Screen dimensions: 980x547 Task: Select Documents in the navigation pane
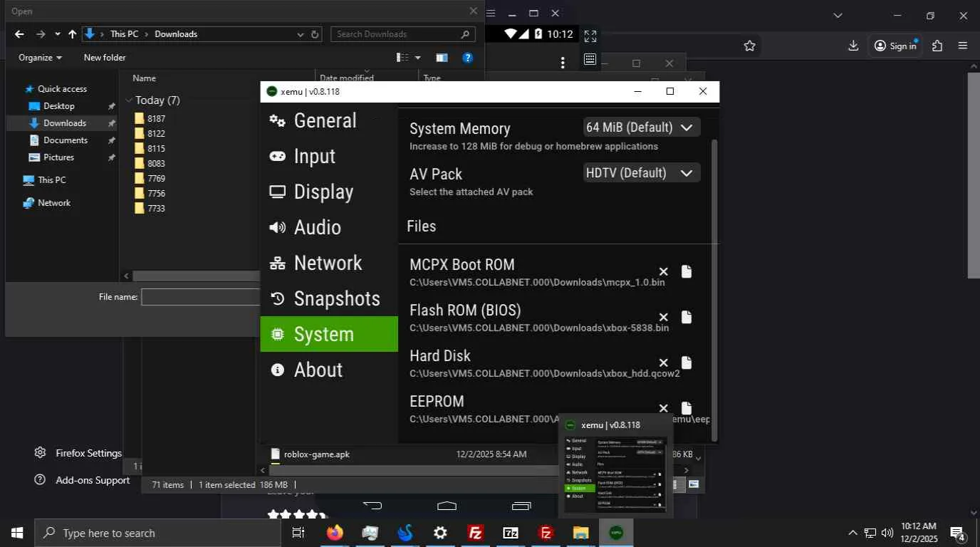66,140
